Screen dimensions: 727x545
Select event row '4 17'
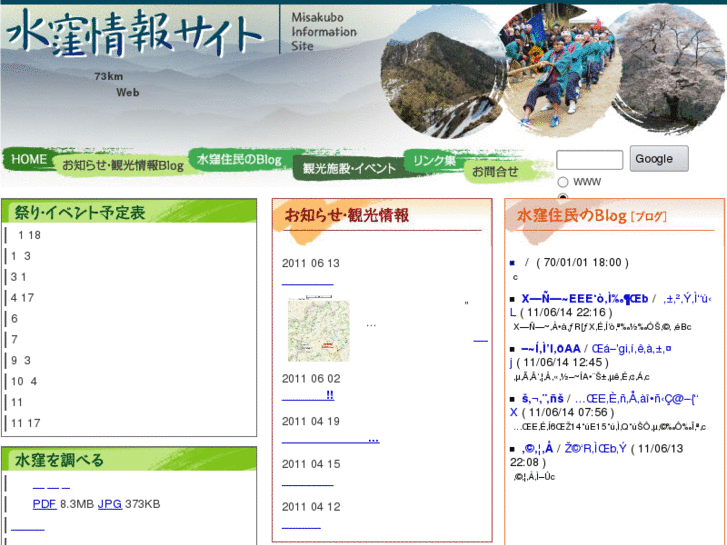tap(22, 298)
